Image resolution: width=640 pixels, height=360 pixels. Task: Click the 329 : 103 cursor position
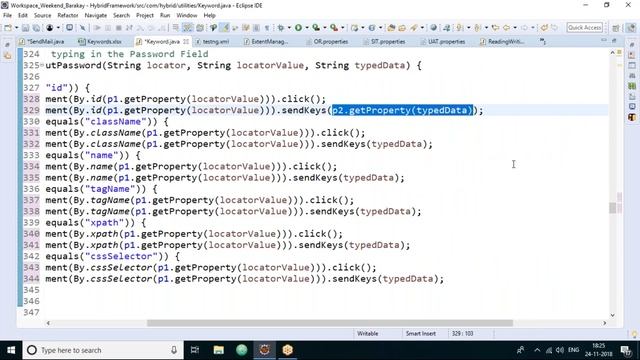tap(462, 333)
